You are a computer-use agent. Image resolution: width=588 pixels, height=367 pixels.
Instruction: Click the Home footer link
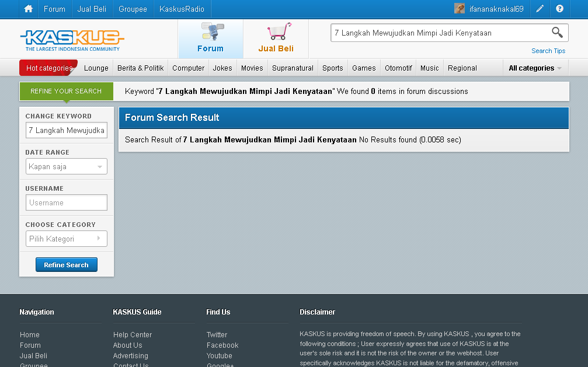(x=30, y=335)
